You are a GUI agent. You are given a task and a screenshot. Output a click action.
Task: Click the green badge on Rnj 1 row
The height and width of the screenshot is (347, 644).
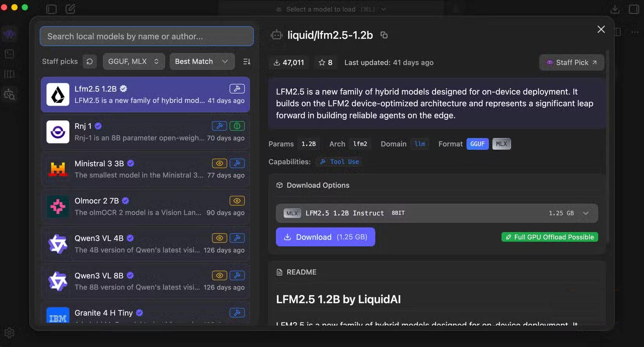click(x=237, y=126)
